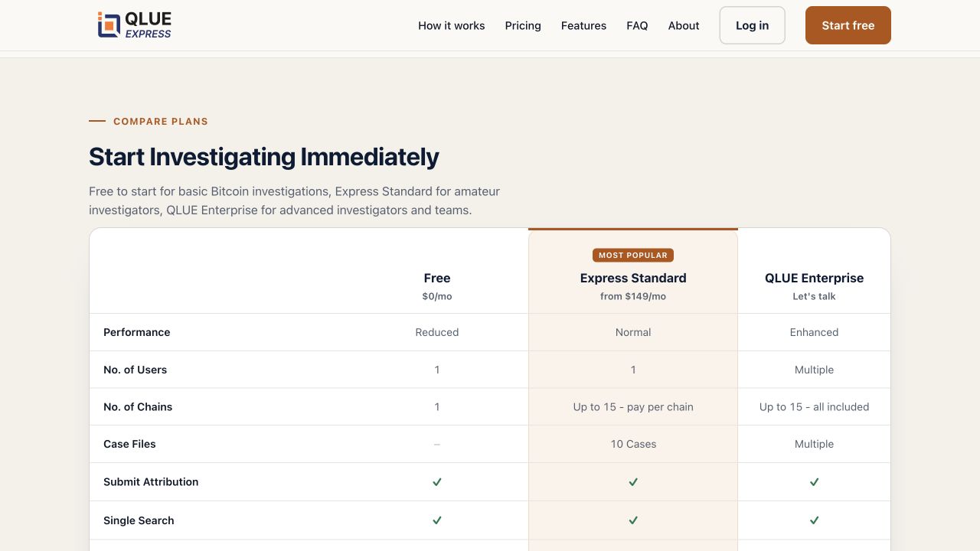Image resolution: width=980 pixels, height=551 pixels.
Task: Open the FAQ nav link
Action: [637, 25]
